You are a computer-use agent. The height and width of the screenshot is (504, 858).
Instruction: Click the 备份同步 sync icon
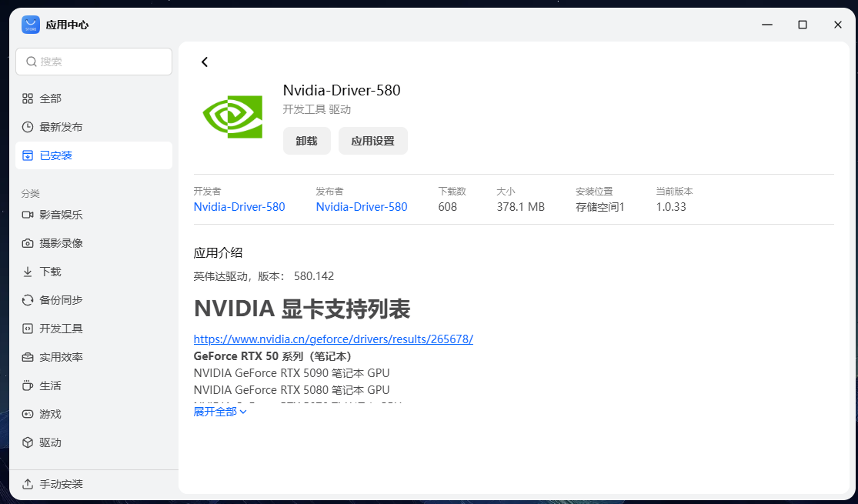click(x=28, y=300)
